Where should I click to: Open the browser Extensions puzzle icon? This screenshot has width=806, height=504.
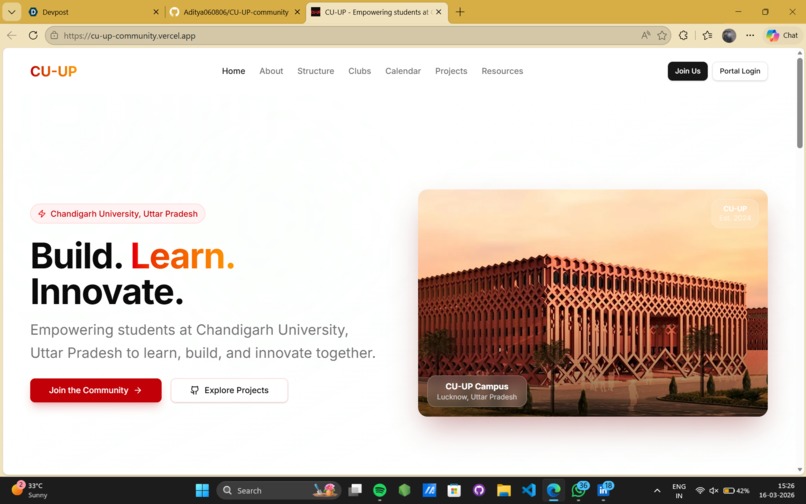683,35
